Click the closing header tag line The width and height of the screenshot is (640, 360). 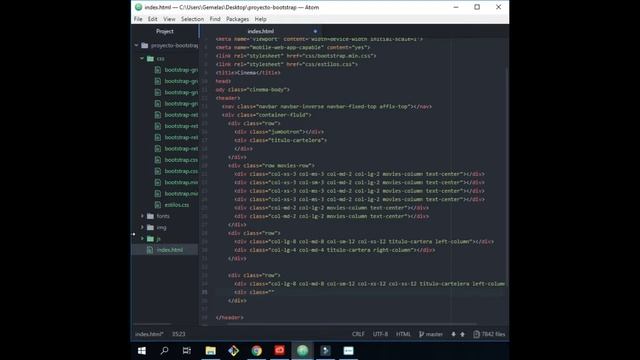coord(229,317)
